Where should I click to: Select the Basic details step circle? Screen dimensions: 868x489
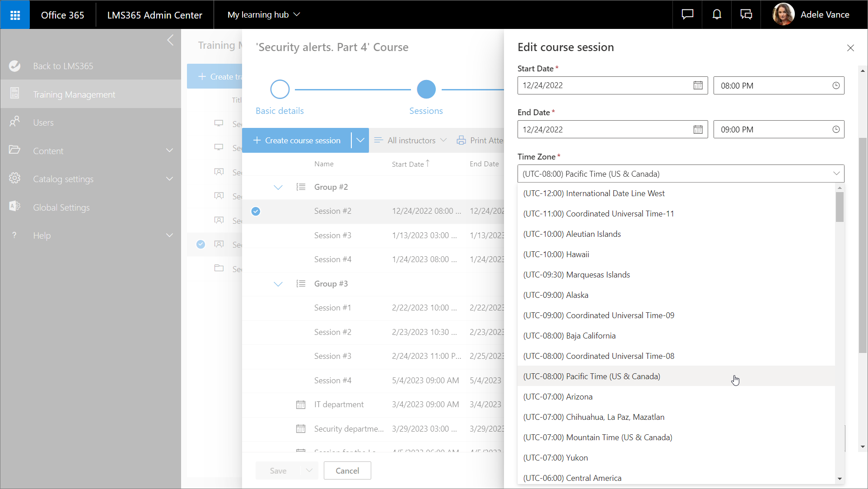tap(280, 89)
